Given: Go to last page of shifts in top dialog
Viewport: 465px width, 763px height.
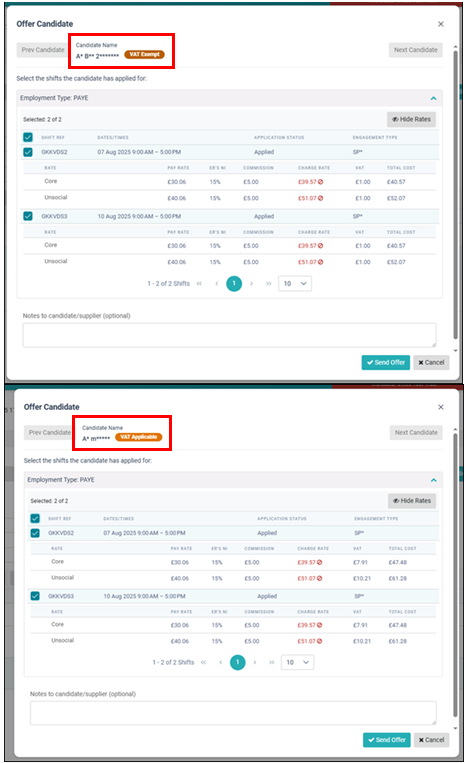Looking at the screenshot, I should coord(268,284).
